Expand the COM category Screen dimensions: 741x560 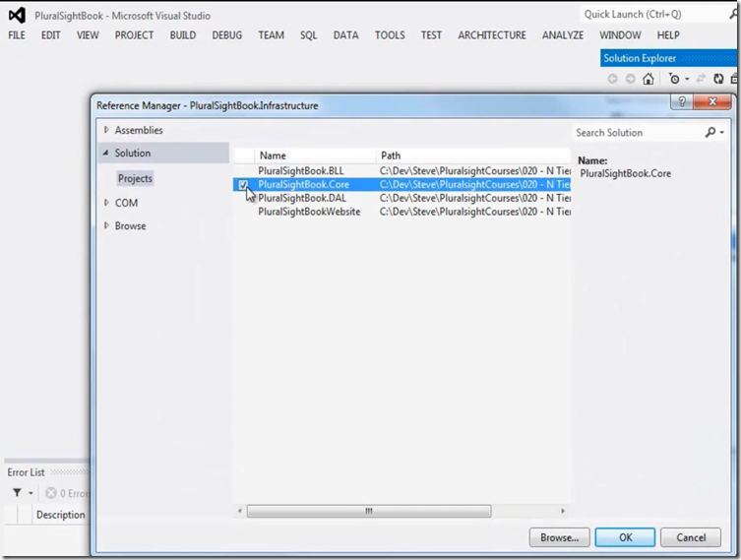(106, 203)
